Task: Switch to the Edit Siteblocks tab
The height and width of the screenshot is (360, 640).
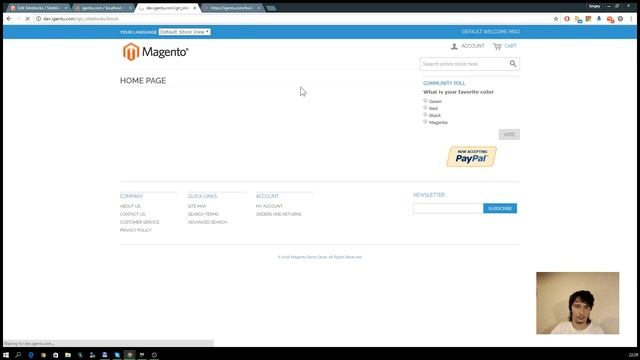Action: coord(39,8)
